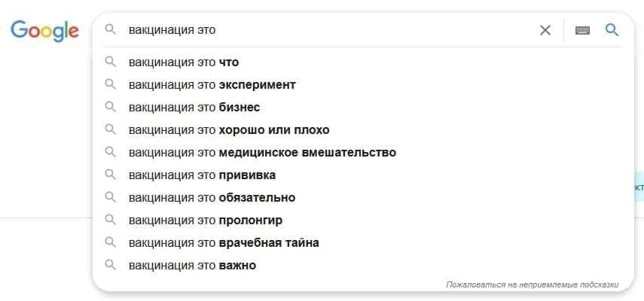This screenshot has height=301, width=644.
Task: Pick the "вакцинация это важно" suggestion
Action: pos(192,266)
